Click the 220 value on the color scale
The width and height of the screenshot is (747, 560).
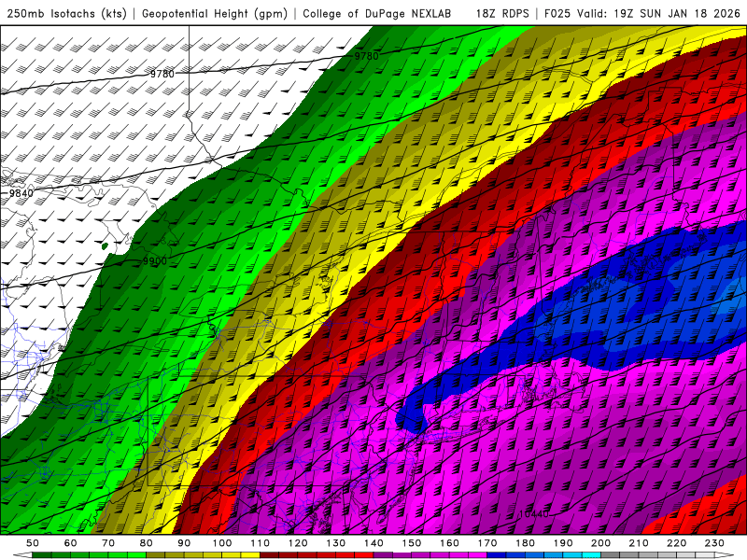676,543
